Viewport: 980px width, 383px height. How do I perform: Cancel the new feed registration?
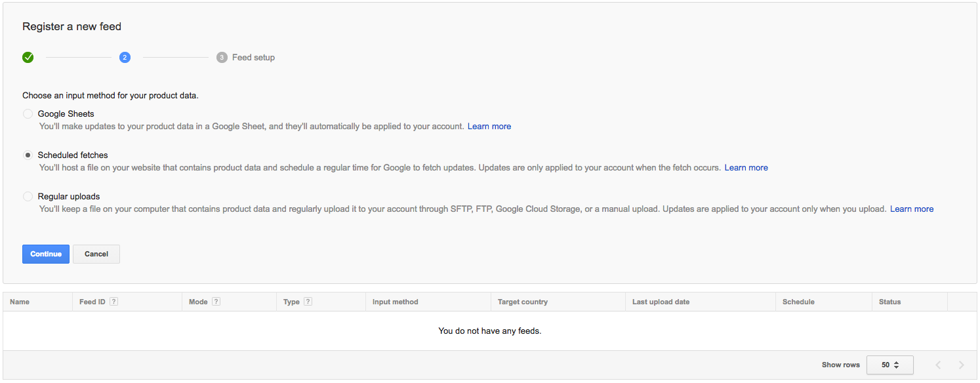coord(96,254)
